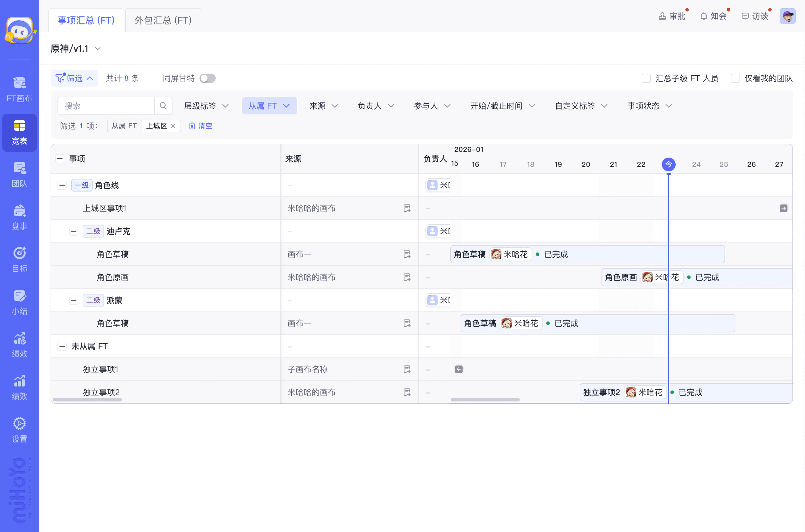Image resolution: width=805 pixels, height=532 pixels.
Task: Click the 米哈哈的画布 source in 角色原画 row
Action: 312,278
